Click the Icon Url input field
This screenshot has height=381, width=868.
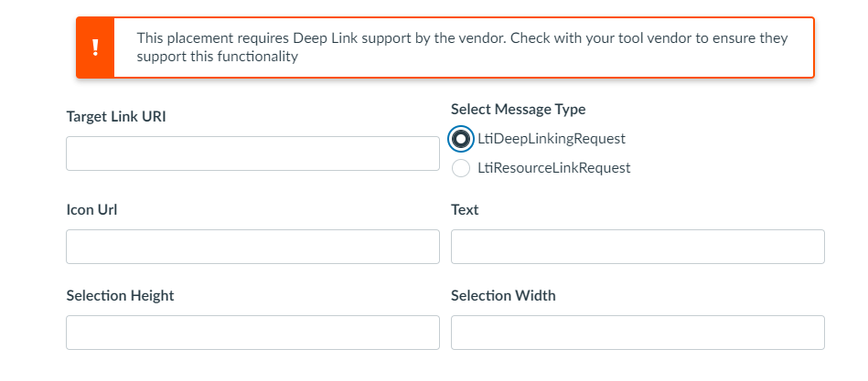pyautogui.click(x=252, y=247)
